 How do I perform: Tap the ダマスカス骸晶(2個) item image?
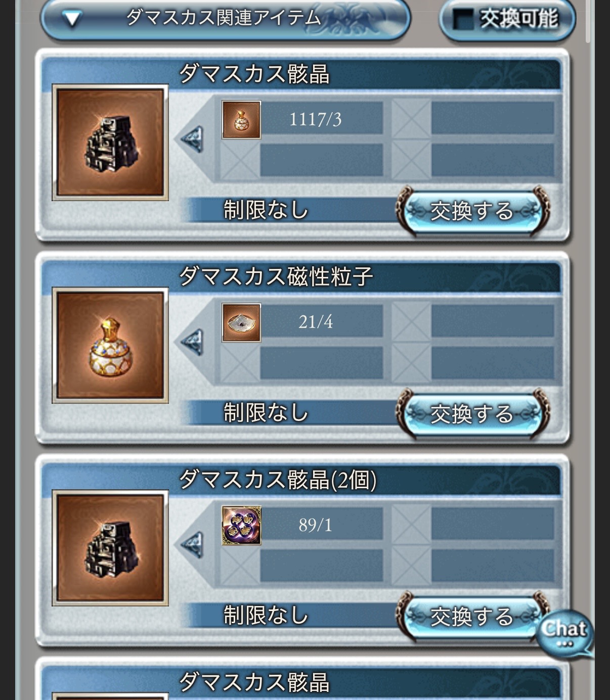(110, 548)
